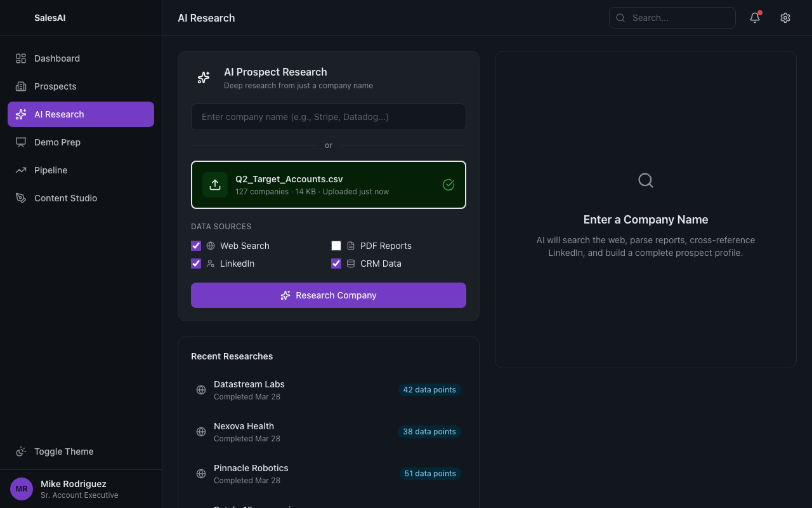Click the upload icon on the CSV file card
This screenshot has height=508, width=812.
(x=215, y=185)
